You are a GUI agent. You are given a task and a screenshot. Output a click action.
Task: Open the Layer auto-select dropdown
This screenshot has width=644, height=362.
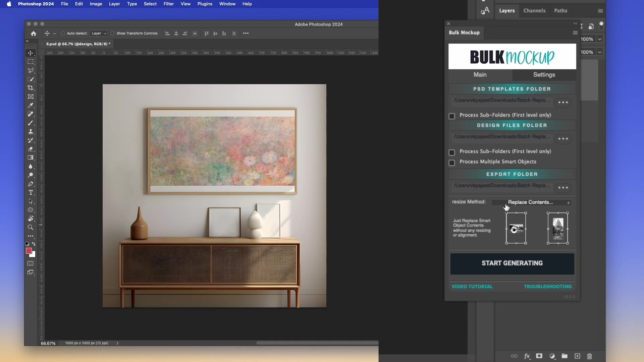tap(98, 33)
